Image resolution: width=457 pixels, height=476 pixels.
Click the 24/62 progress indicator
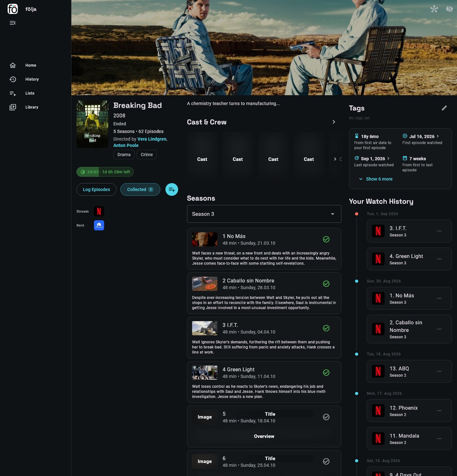pos(105,172)
